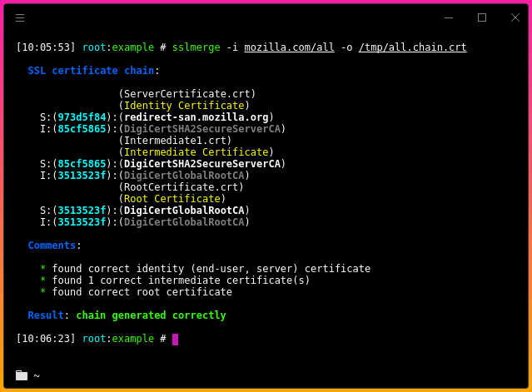The height and width of the screenshot is (392, 532).
Task: Click the [10:06:23] timestamp
Action: (x=46, y=339)
